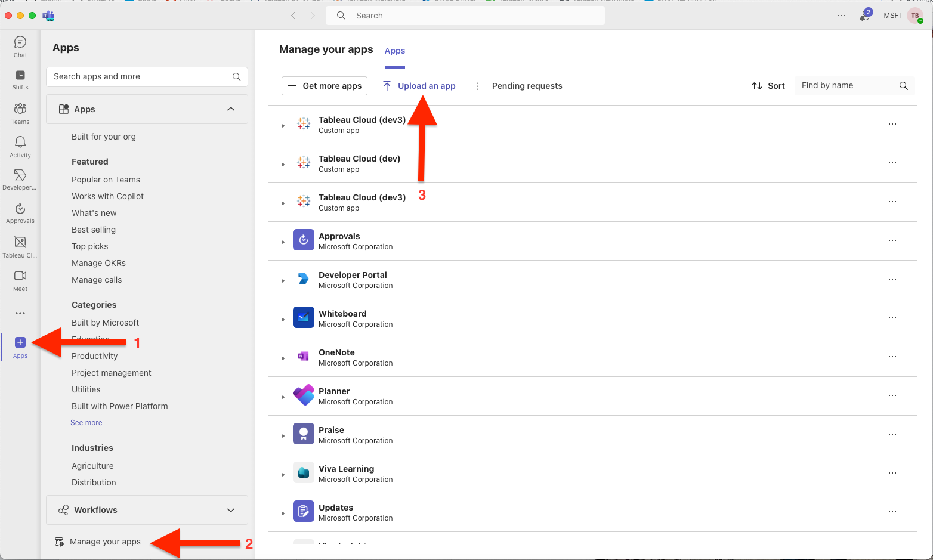Click the top Search field

click(465, 16)
